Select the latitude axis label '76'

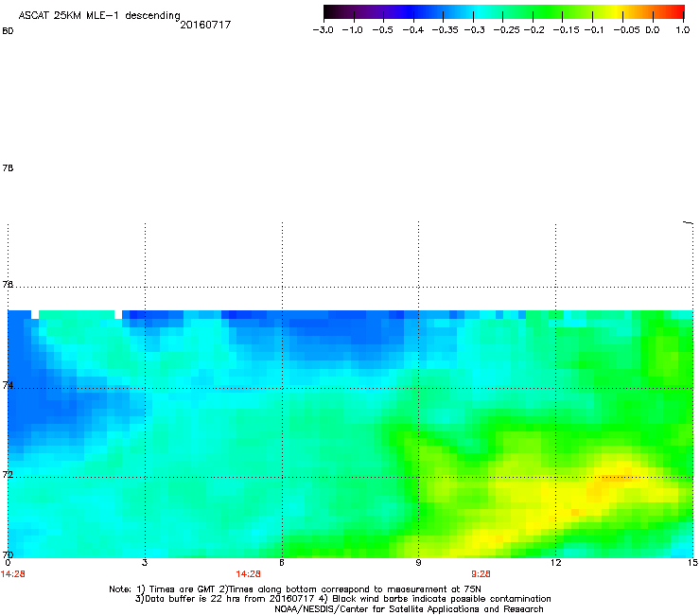8,284
